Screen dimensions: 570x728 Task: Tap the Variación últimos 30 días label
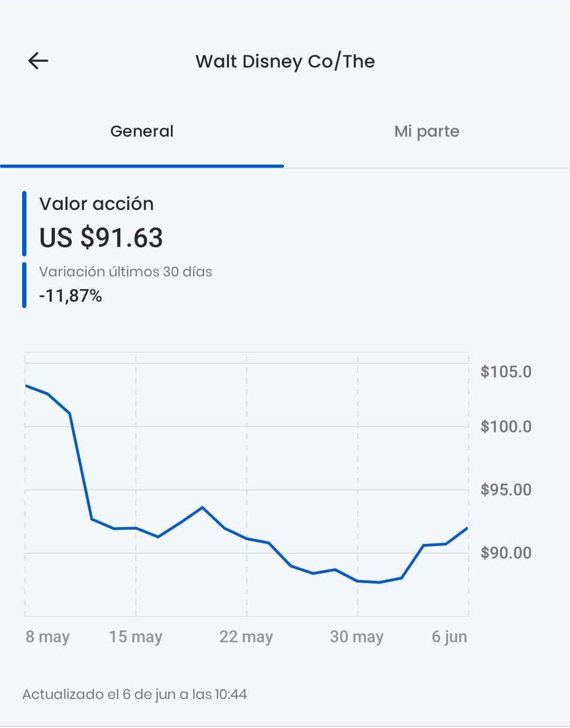[126, 272]
